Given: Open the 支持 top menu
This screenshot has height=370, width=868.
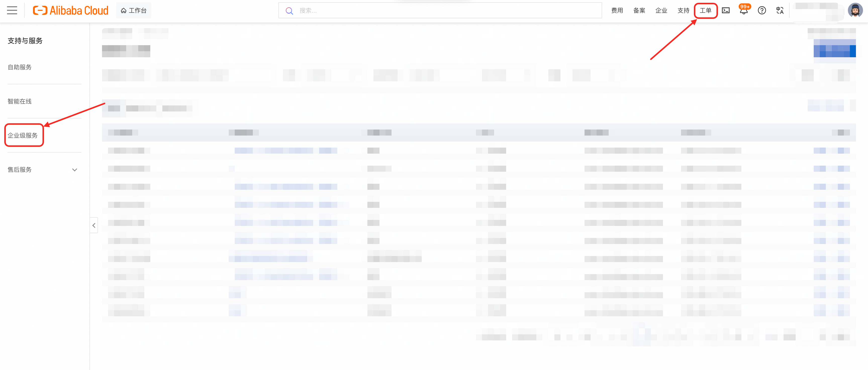Looking at the screenshot, I should coord(683,11).
